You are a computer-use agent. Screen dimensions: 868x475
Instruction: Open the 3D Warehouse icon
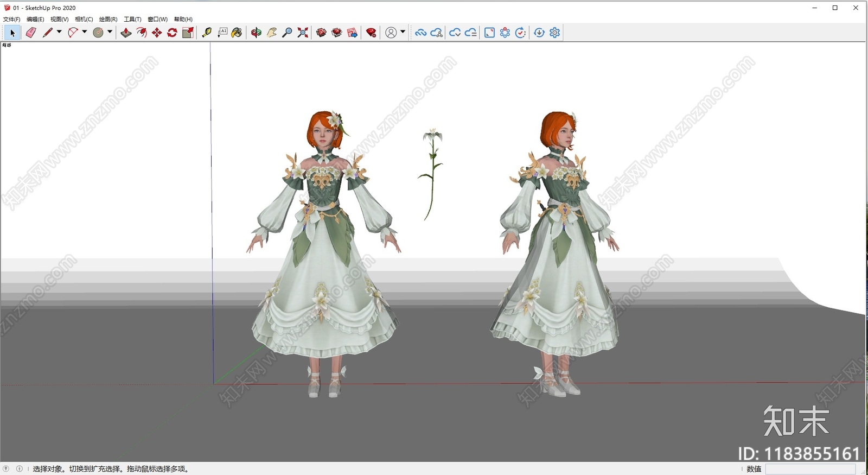pyautogui.click(x=321, y=33)
